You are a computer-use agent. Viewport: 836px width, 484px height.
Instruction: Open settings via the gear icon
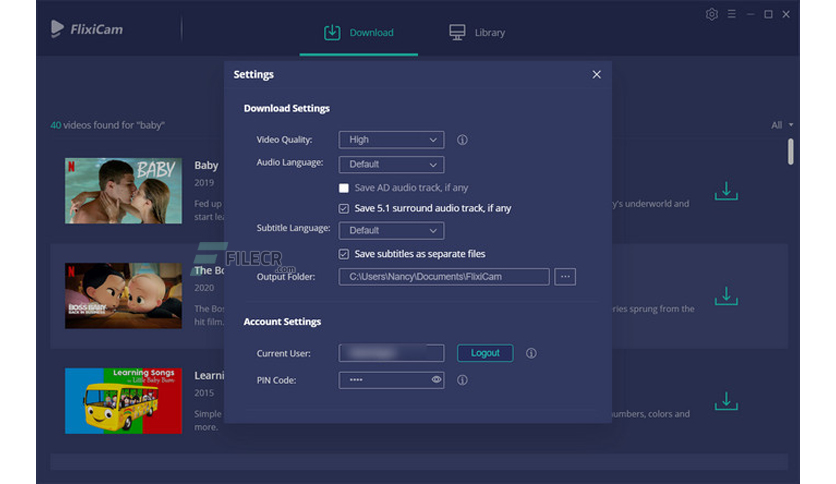pyautogui.click(x=712, y=14)
